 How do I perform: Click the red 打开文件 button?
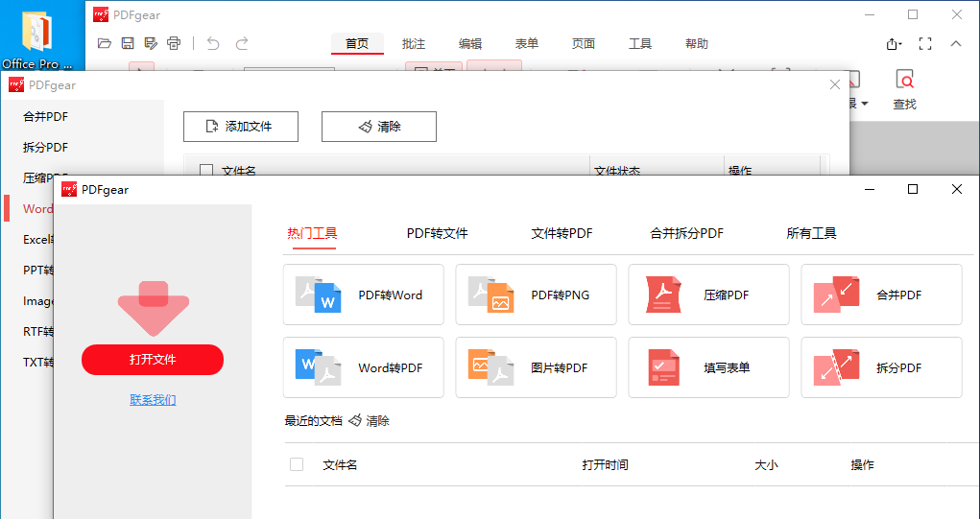pyautogui.click(x=153, y=360)
